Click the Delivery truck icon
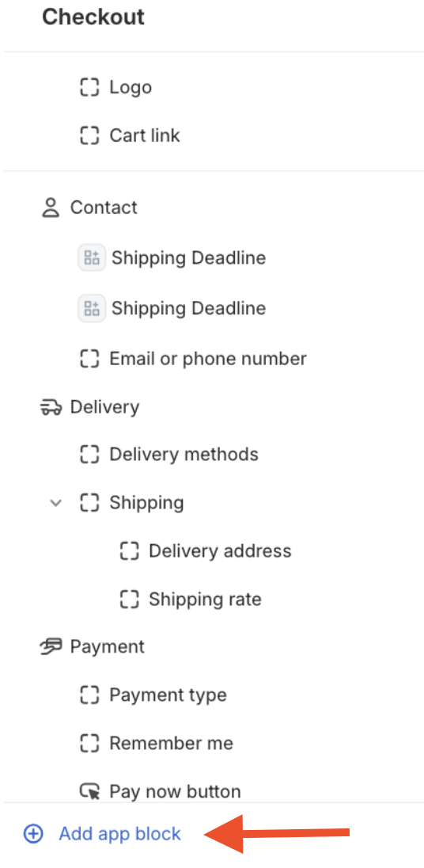 tap(51, 407)
